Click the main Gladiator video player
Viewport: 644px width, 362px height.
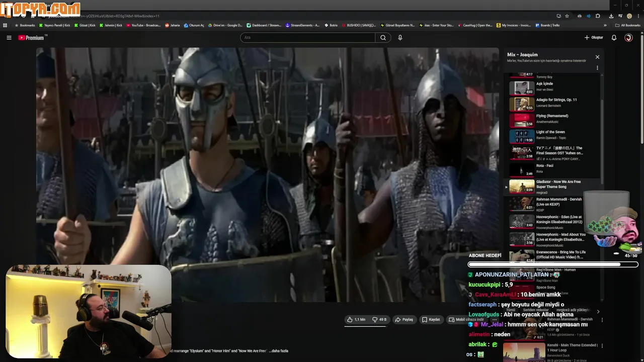[x=267, y=174]
